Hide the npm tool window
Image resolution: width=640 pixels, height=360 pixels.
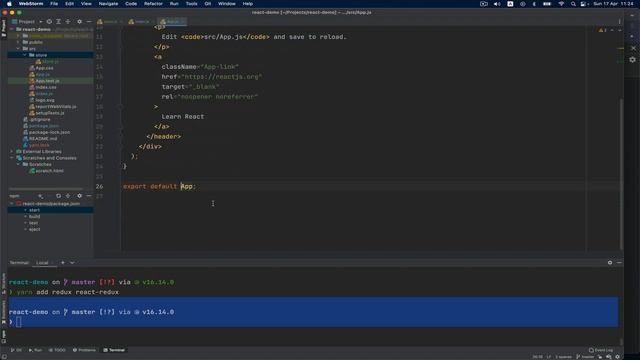[x=89, y=196]
